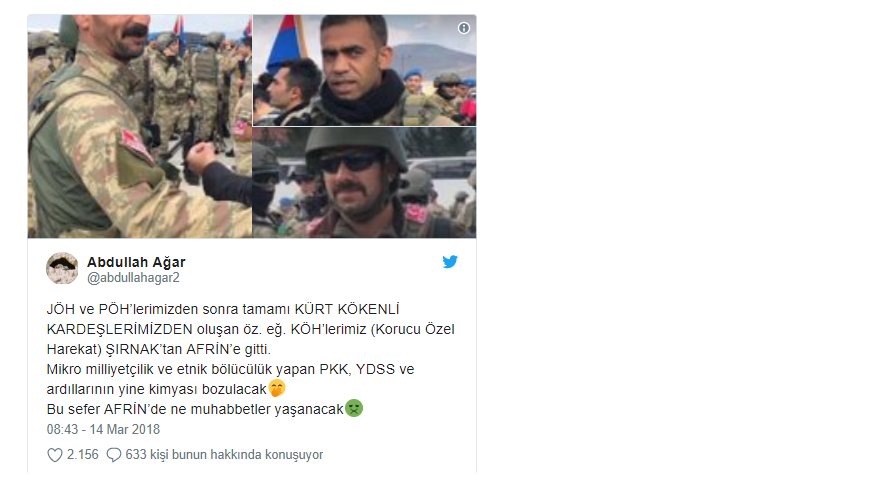Open "633 kişi bunun hakkında konuşuyor" link
This screenshot has width=880, height=482.
click(224, 455)
